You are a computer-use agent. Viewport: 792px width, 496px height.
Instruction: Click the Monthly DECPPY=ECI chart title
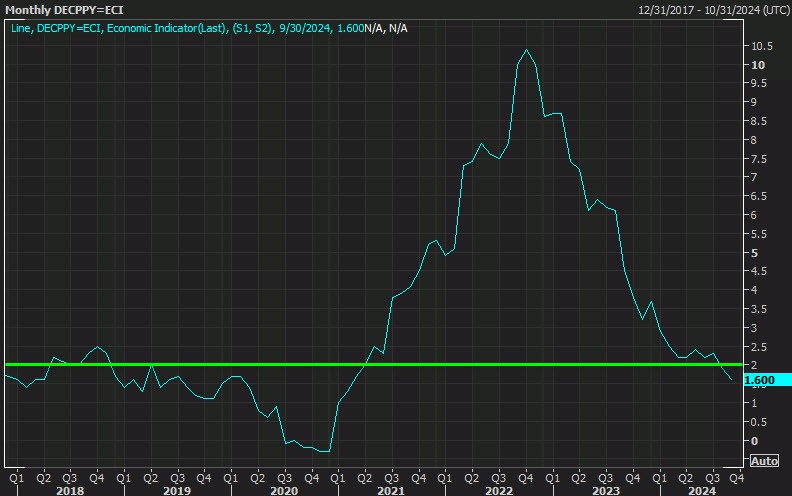click(64, 9)
